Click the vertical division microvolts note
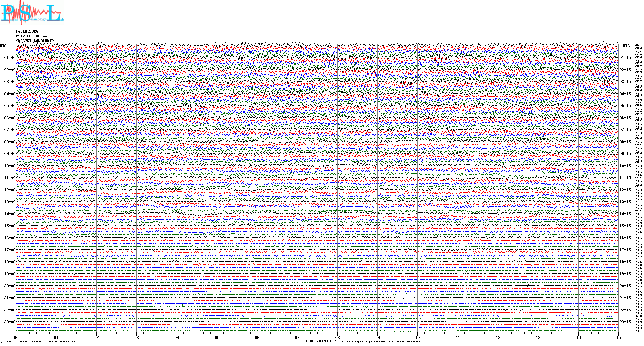 (x=41, y=342)
